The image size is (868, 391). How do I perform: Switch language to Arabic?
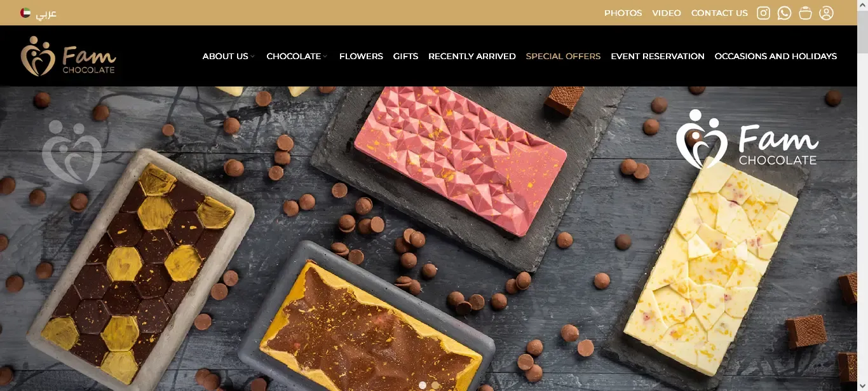tap(46, 13)
